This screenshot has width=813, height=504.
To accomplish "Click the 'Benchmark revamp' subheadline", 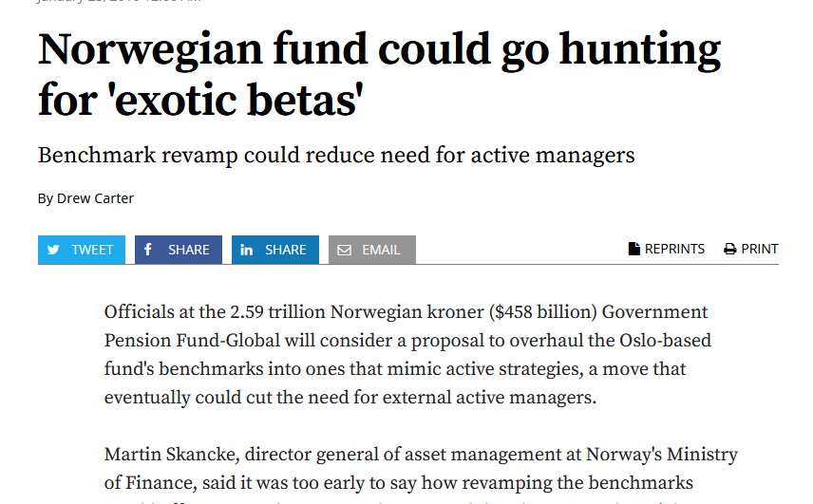I will click(335, 155).
